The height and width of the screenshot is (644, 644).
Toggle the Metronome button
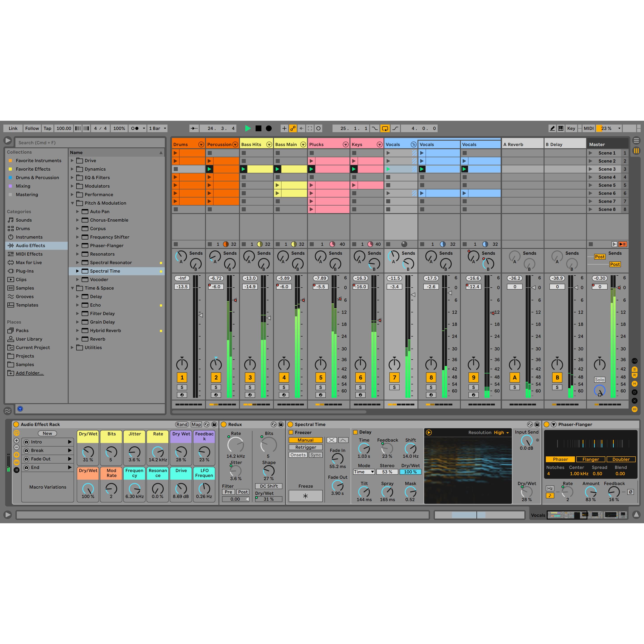(135, 128)
